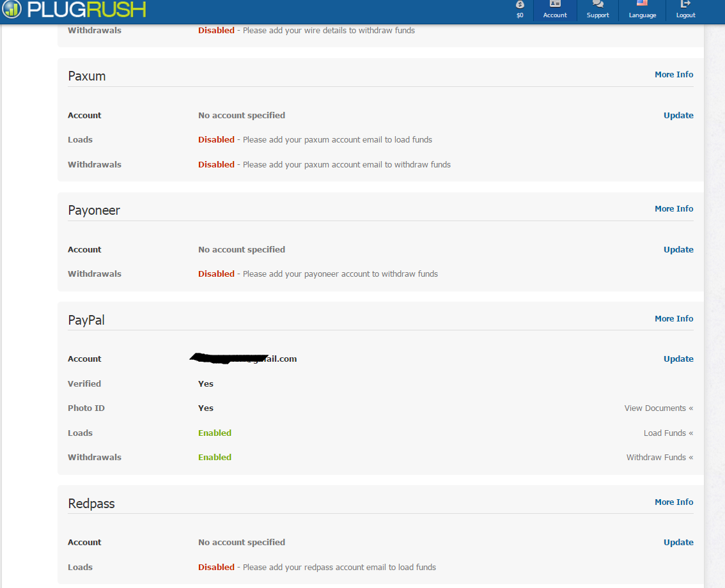The image size is (725, 588).
Task: Click Payoneer 'No account specified' text
Action: [x=242, y=250]
